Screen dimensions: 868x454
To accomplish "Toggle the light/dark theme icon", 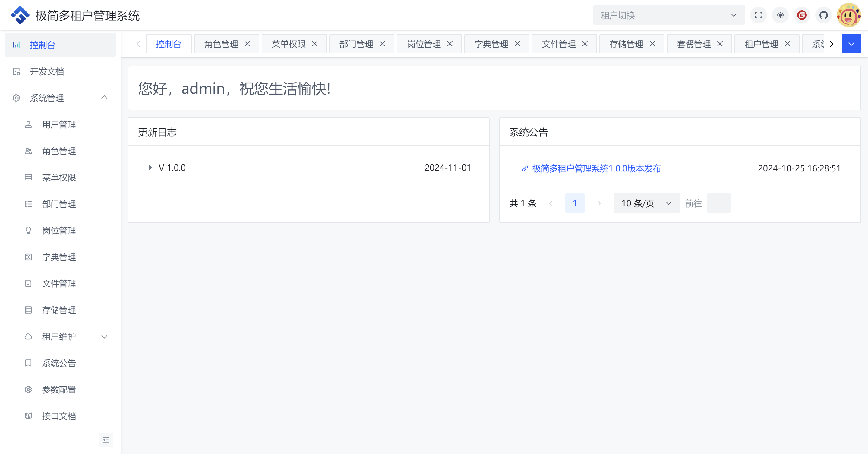I will (x=780, y=15).
